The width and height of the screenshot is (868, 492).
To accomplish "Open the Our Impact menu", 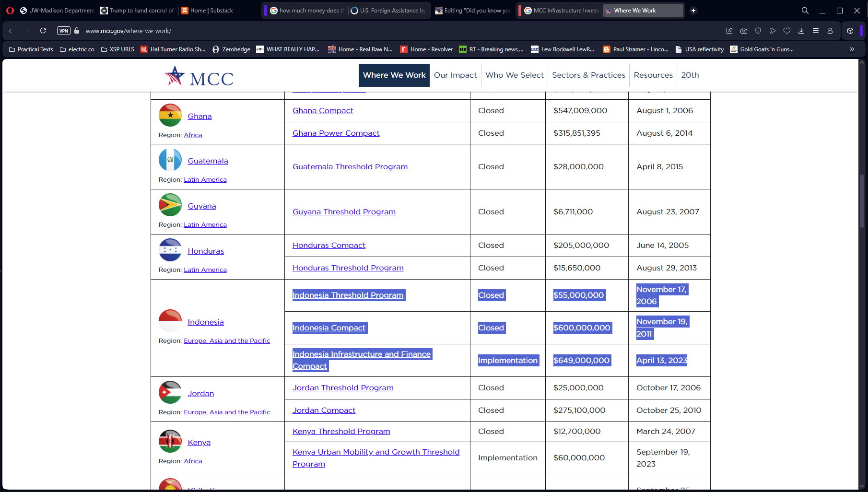I will tap(455, 75).
